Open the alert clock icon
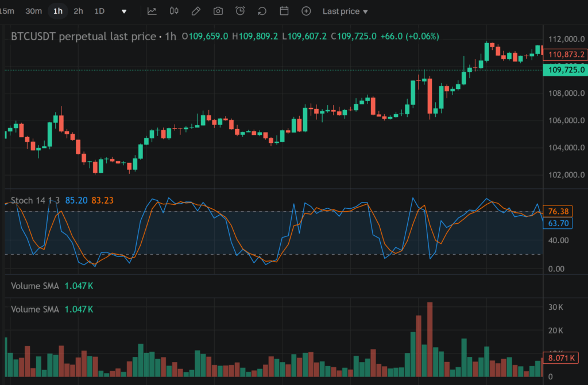Image resolution: width=588 pixels, height=385 pixels. pyautogui.click(x=239, y=11)
